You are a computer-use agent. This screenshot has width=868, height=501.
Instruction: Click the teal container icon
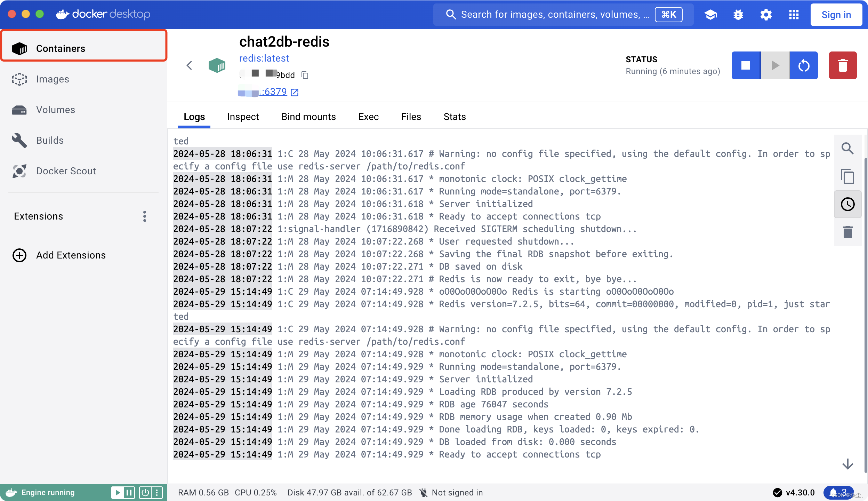pos(217,65)
